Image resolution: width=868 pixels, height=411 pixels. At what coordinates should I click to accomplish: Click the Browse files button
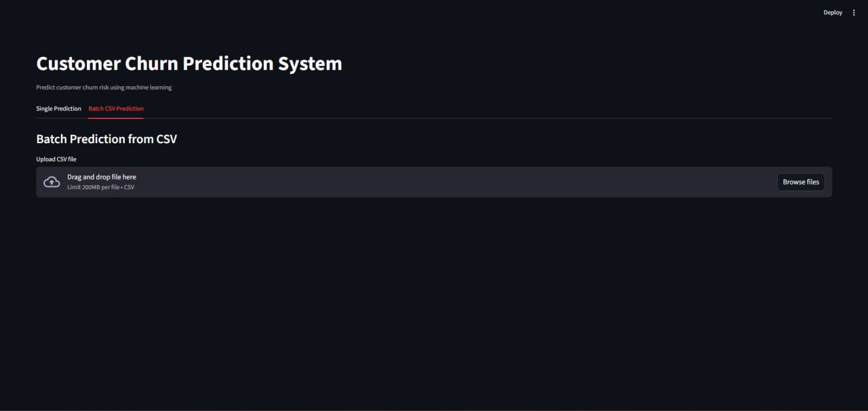[x=801, y=182]
